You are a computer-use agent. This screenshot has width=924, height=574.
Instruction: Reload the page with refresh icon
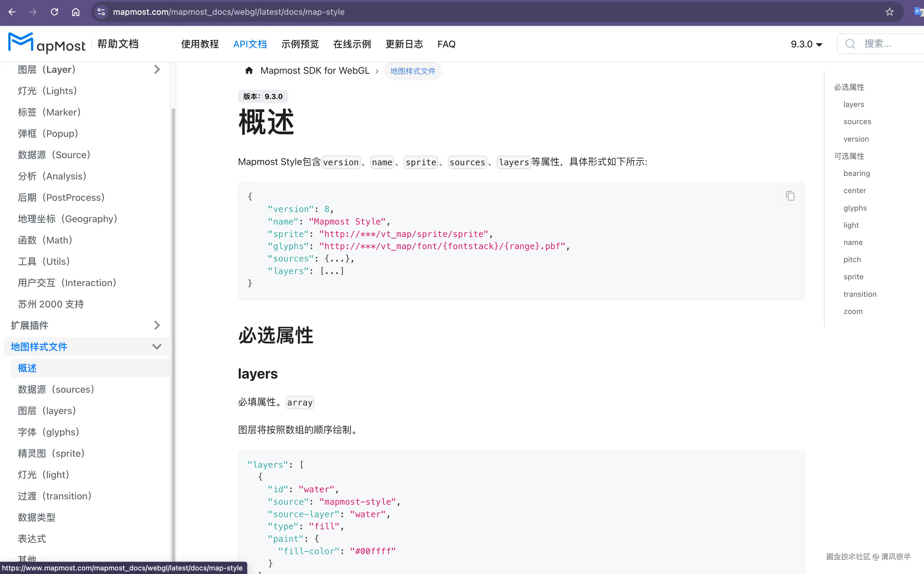tap(54, 12)
